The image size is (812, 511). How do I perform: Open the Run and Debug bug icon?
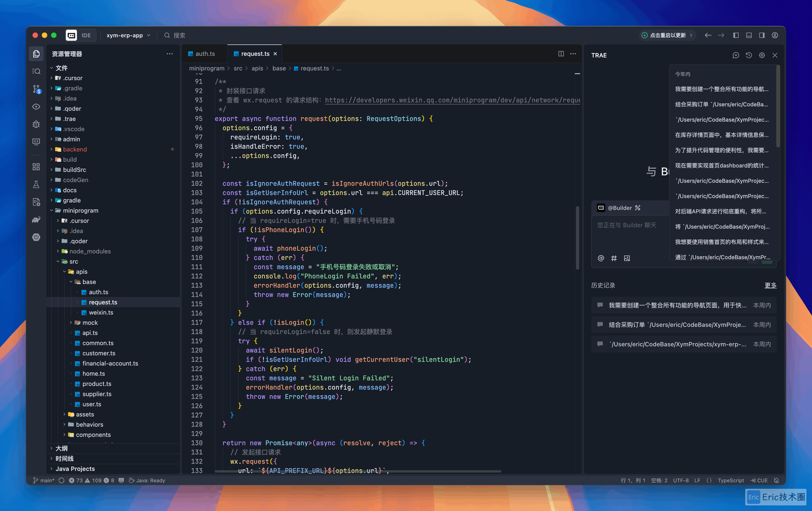[x=36, y=124]
